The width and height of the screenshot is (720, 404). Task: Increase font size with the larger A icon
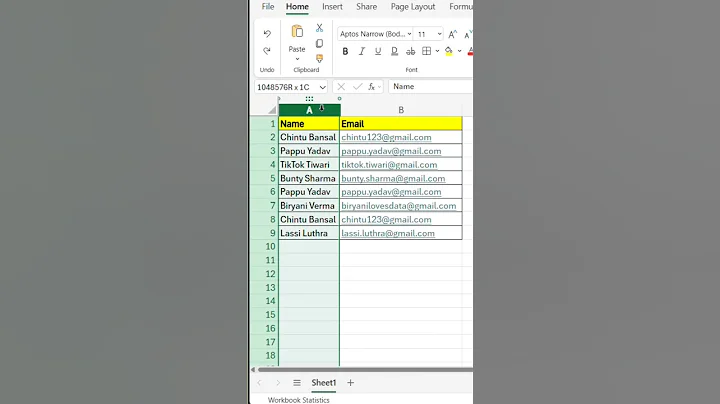[x=453, y=34]
